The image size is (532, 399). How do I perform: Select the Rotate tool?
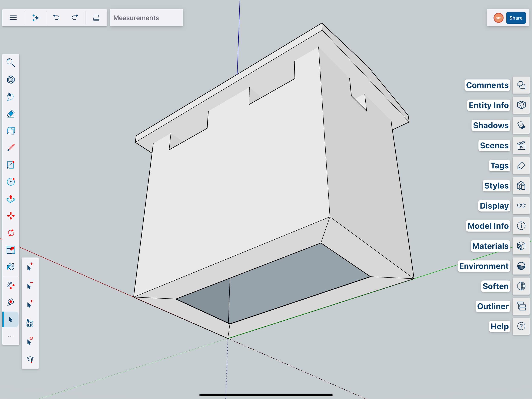click(x=11, y=233)
